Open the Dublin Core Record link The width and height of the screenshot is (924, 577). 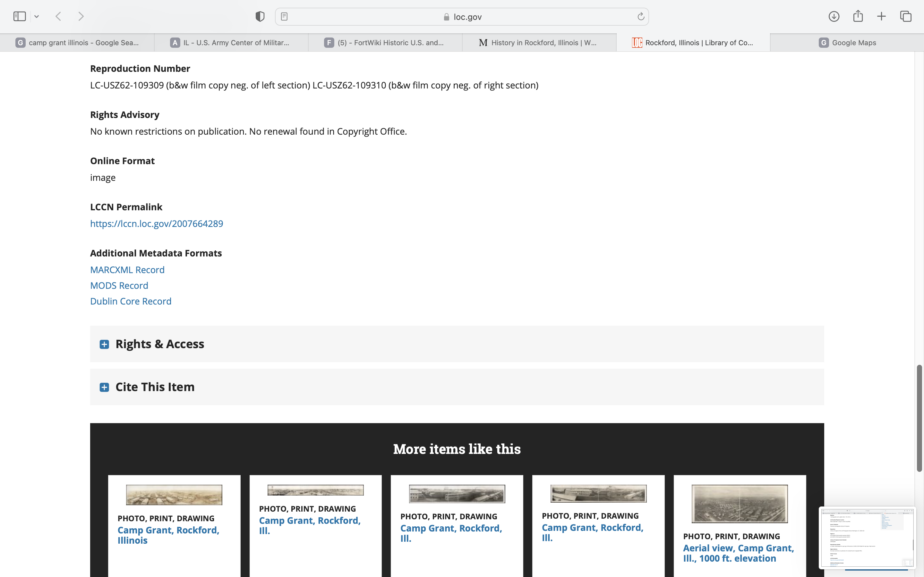point(131,301)
